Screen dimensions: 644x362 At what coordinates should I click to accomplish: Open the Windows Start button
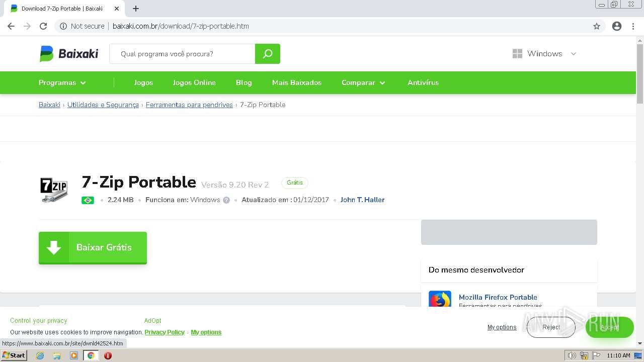14,355
